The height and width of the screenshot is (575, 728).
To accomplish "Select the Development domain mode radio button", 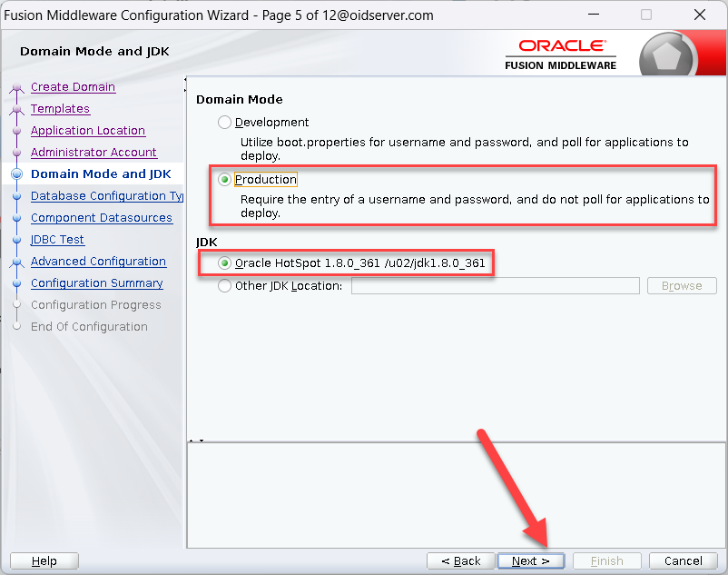I will (x=224, y=123).
